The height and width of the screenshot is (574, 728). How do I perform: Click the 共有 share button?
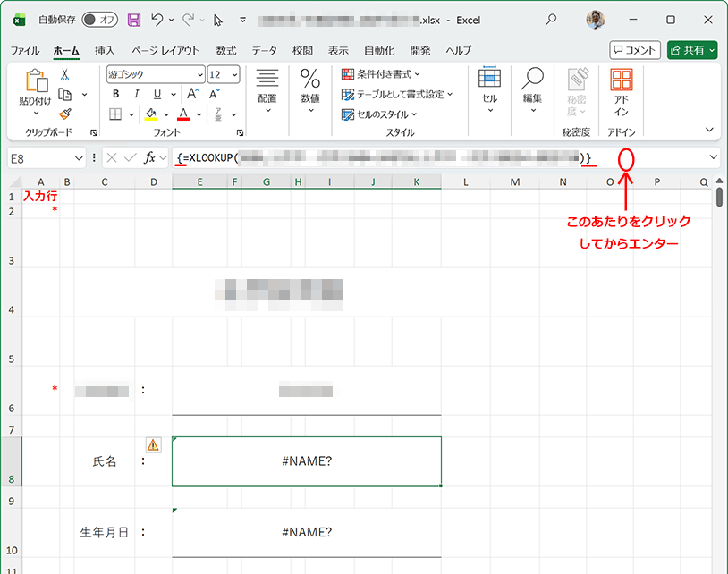point(691,51)
